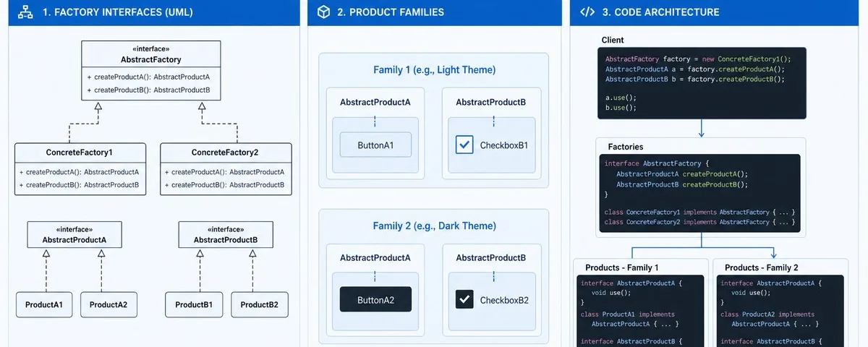
Task: Click the ProductA1 node
Action: point(44,304)
